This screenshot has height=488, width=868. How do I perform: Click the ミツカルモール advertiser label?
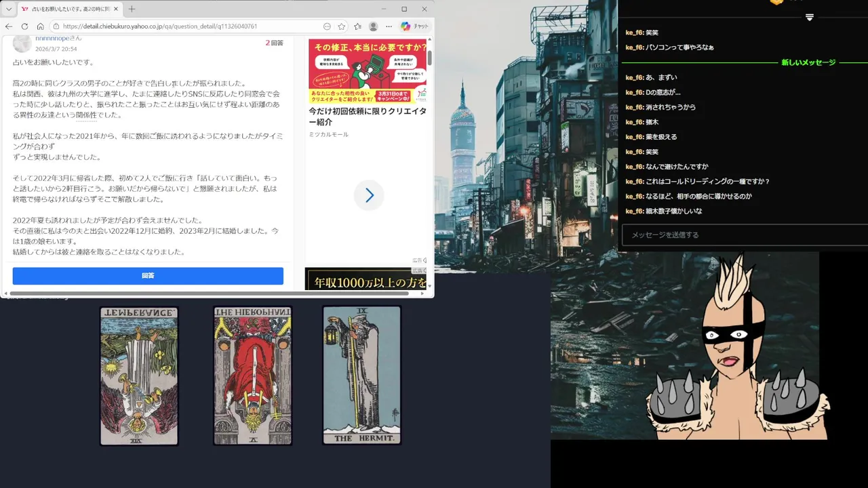(329, 135)
